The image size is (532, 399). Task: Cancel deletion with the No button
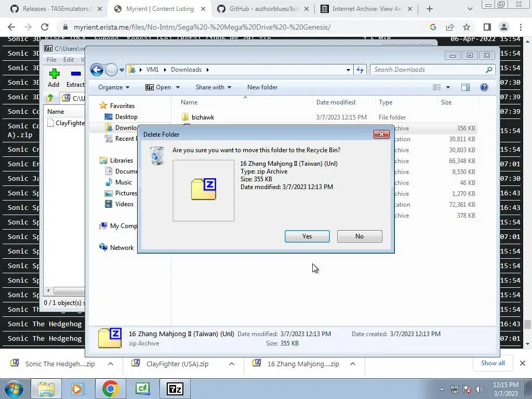tap(360, 236)
